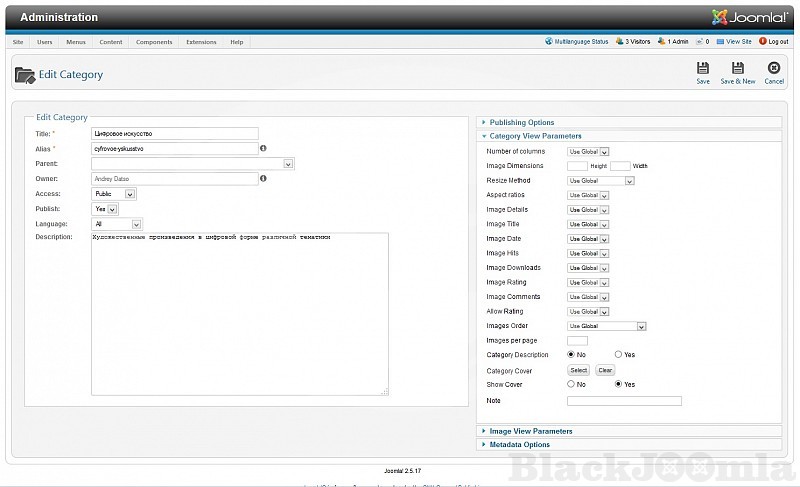Select No for Category Description

571,355
